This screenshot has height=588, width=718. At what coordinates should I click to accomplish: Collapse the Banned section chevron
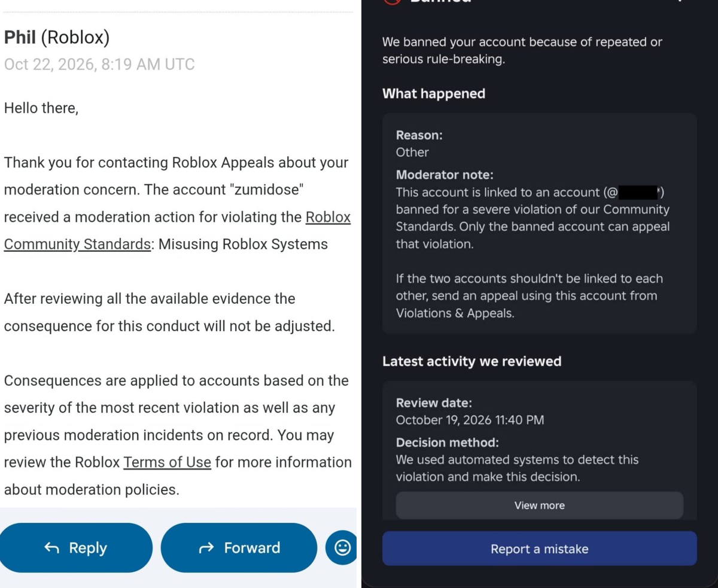[679, 1]
